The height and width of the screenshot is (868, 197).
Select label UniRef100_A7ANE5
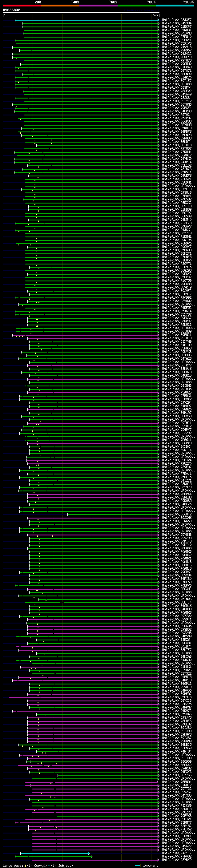(176, 257)
